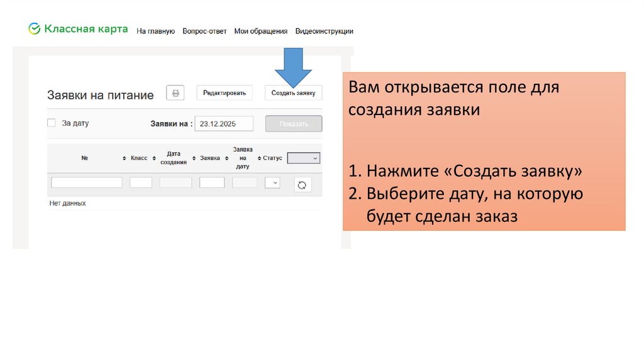Click the Редактировать button
Image resolution: width=644 pixels, height=361 pixels.
point(225,93)
